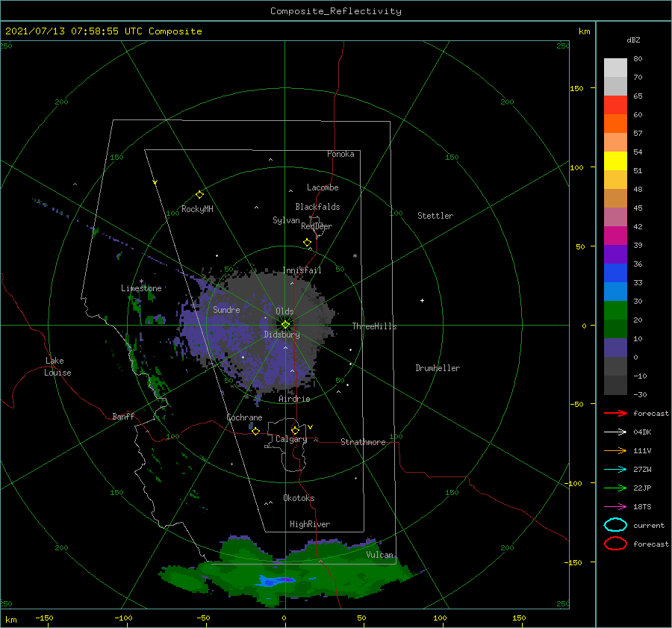The width and height of the screenshot is (672, 628).
Task: Click the Limestone label
Action: click(141, 288)
